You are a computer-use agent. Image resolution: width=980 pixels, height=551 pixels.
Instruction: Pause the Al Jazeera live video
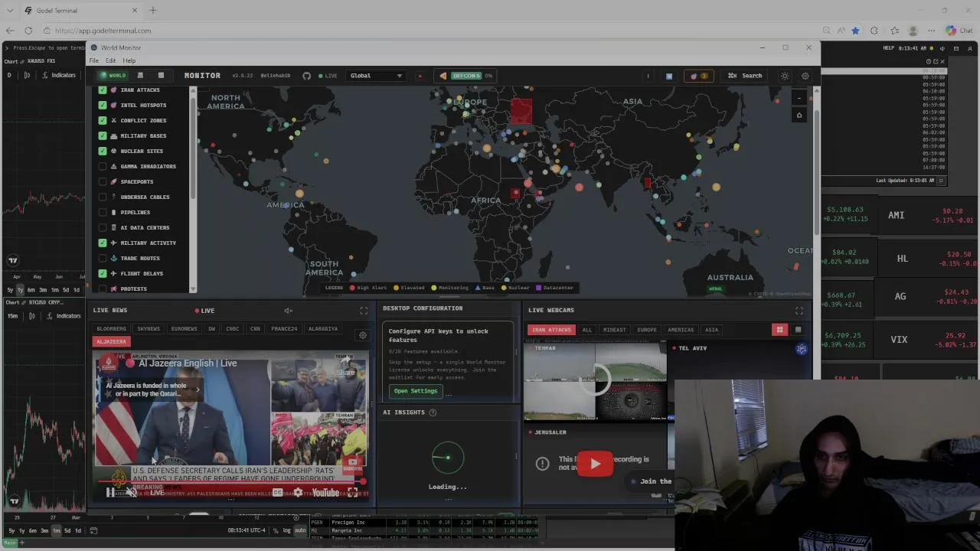(x=109, y=493)
